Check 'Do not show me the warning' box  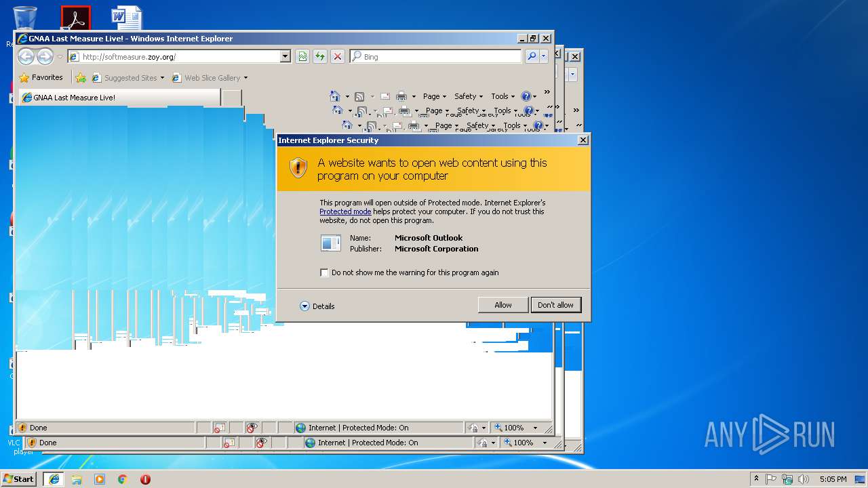[325, 272]
